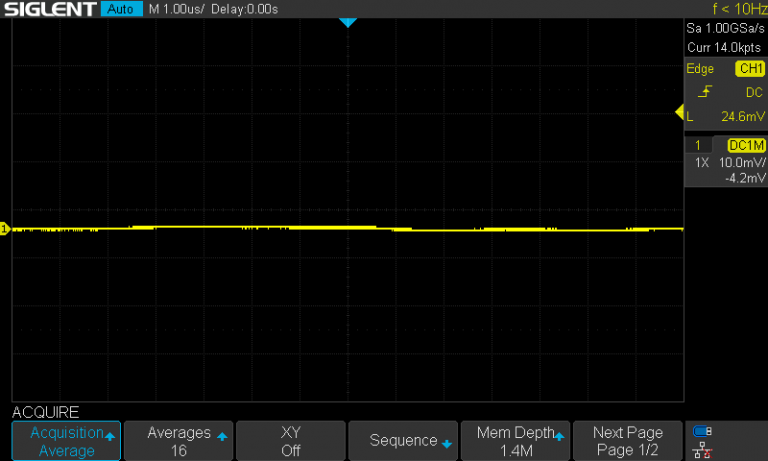The height and width of the screenshot is (461, 768).
Task: Toggle the DC1M coupling indicator
Action: (746, 145)
